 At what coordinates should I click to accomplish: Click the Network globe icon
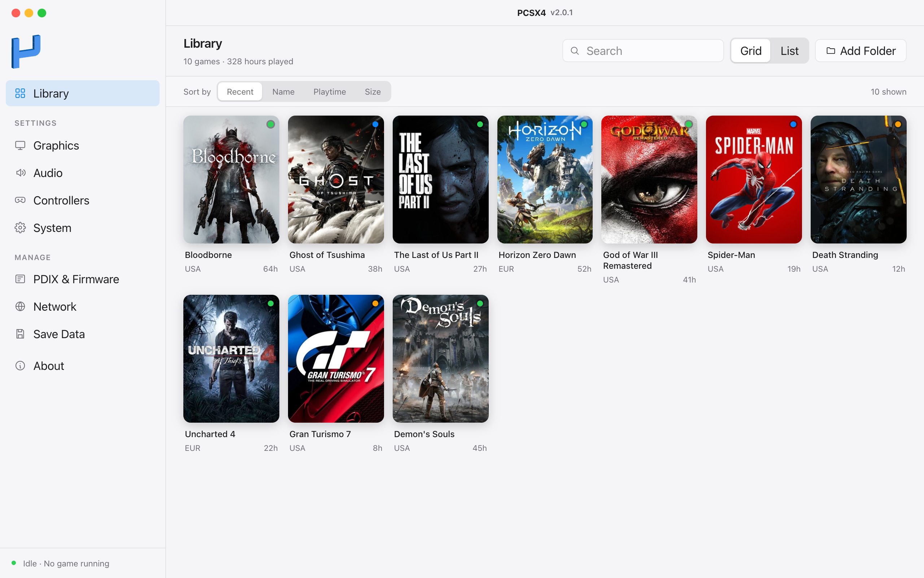pyautogui.click(x=20, y=307)
